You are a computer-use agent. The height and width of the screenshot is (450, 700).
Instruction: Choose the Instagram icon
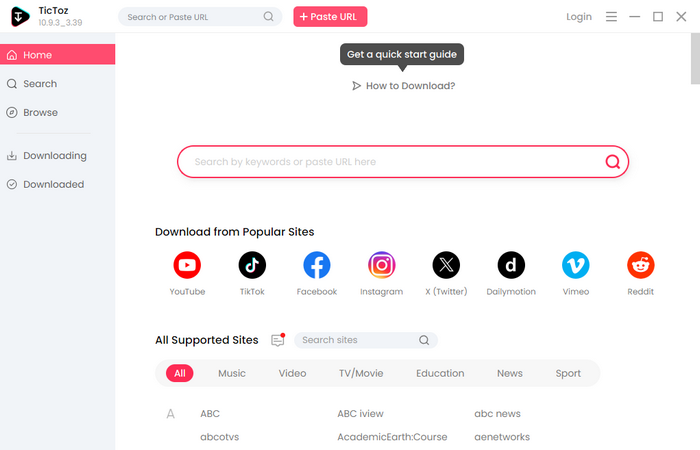381,265
